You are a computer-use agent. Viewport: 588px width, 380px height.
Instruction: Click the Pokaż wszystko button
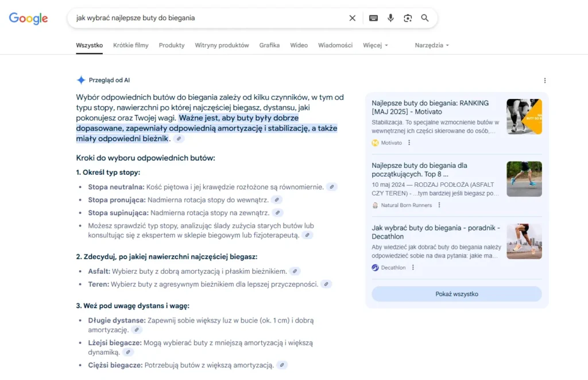point(457,294)
